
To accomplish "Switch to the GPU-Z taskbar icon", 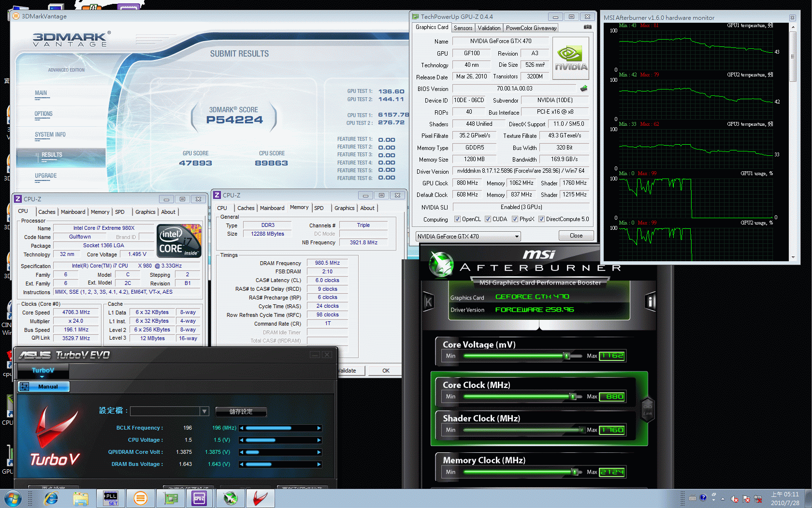I will 171,498.
